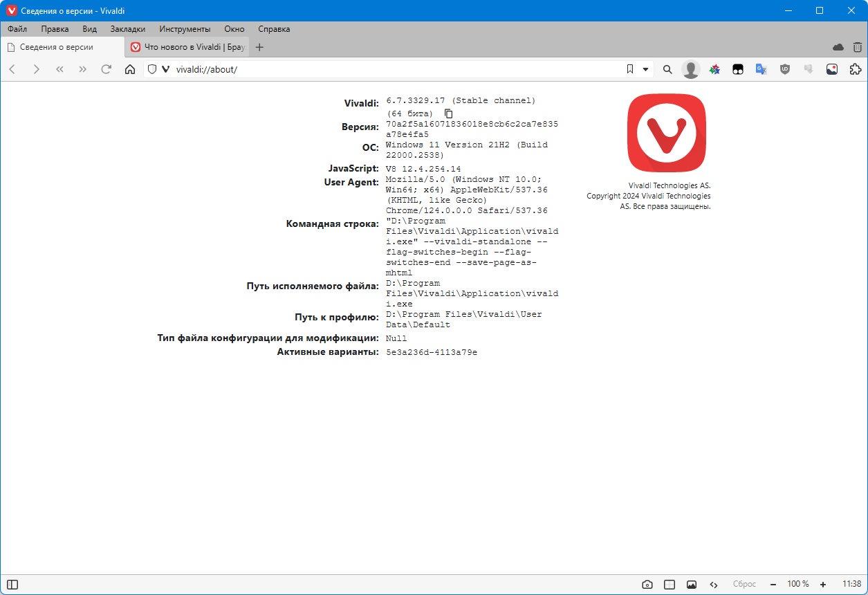
Task: Toggle image loading in status bar
Action: tap(691, 585)
